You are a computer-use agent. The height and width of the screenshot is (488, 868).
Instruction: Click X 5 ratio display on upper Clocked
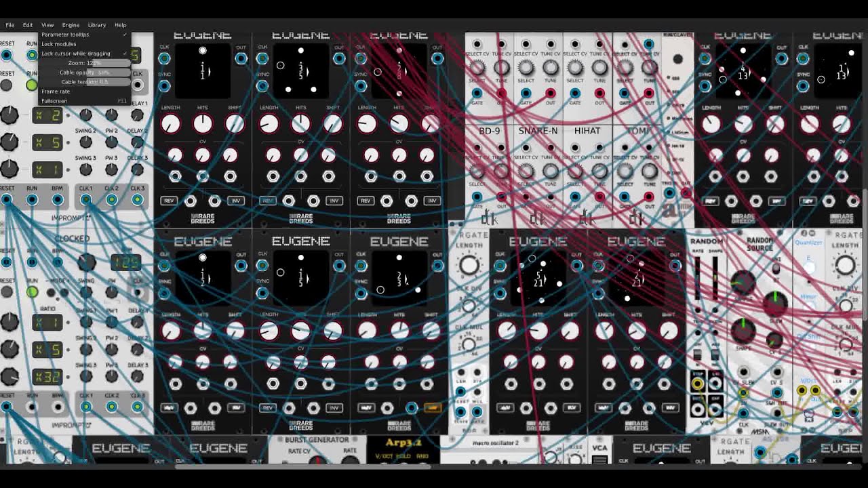coord(47,142)
